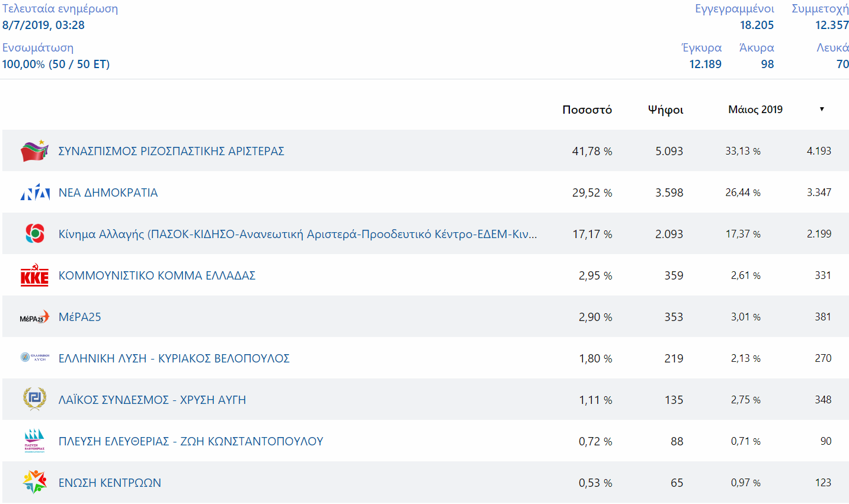Click the 2.093 votes value

coord(669,234)
